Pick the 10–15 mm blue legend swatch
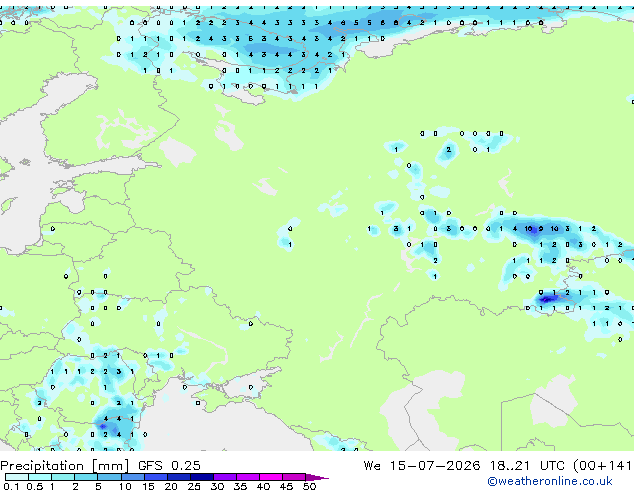 click(133, 477)
